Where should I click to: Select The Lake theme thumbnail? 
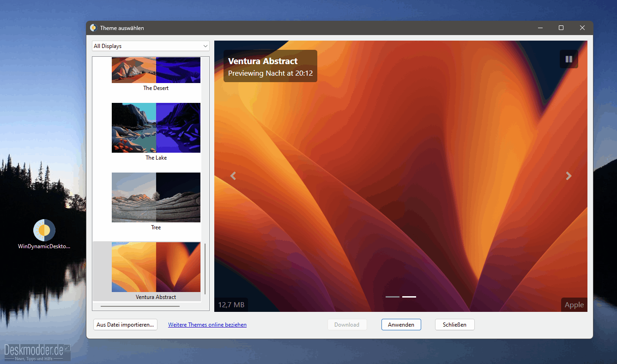156,128
